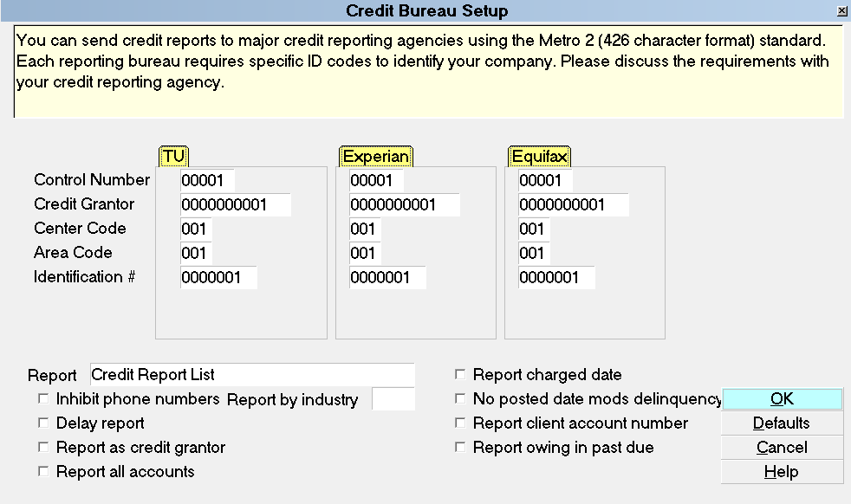The width and height of the screenshot is (851, 504).
Task: Select the Identification # label text
Action: pos(84,277)
